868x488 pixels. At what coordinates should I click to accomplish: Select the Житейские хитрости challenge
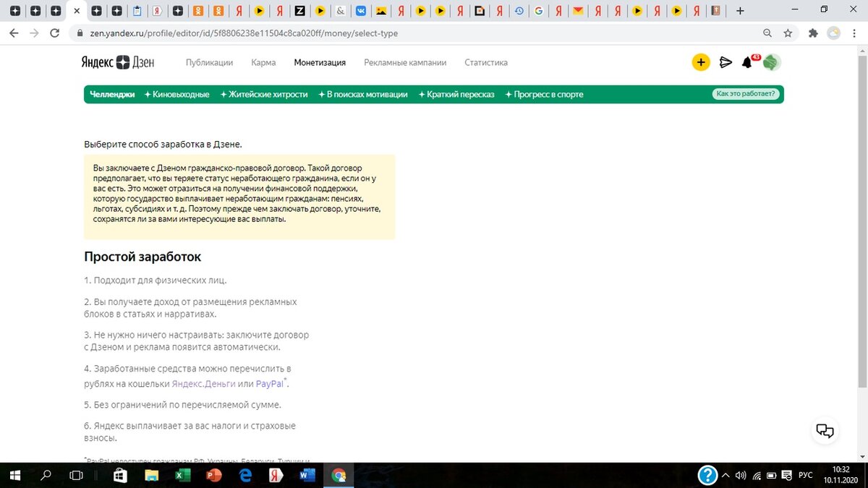coord(264,94)
